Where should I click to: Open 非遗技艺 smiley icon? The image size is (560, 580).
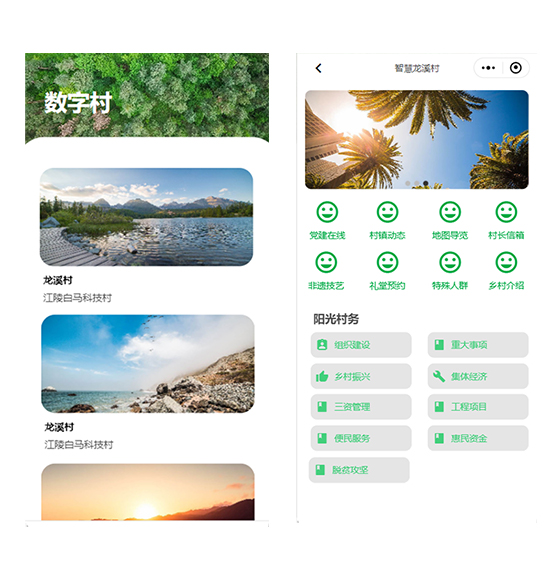point(326,262)
